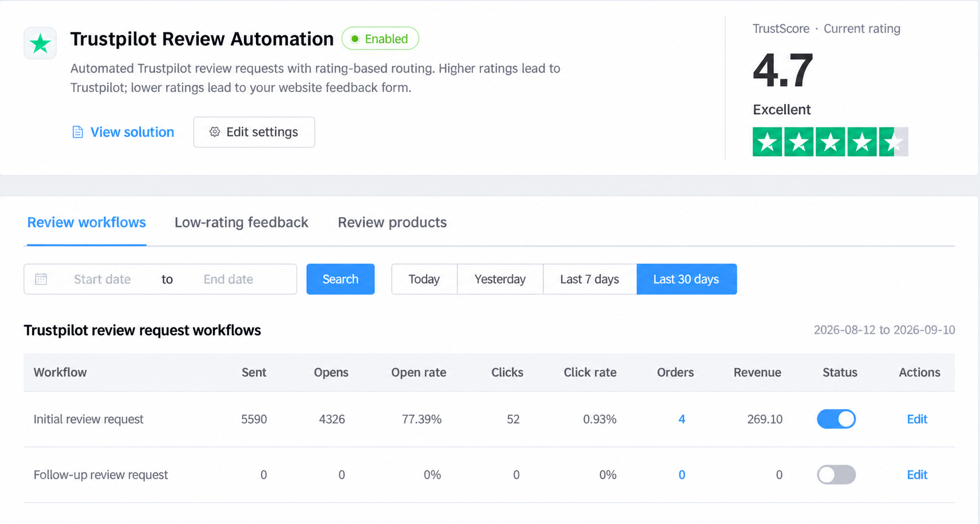Click the 4.7 TrustScore value
The width and height of the screenshot is (980, 524).
point(783,70)
